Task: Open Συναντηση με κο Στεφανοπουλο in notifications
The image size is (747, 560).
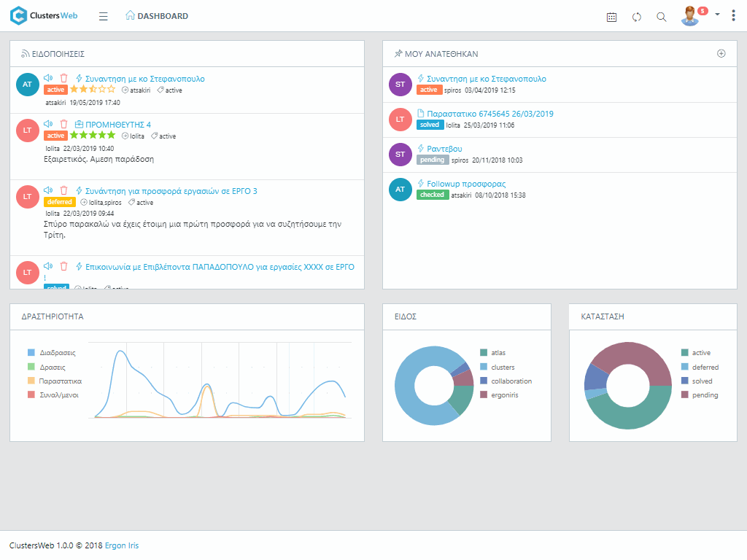Action: [x=145, y=79]
